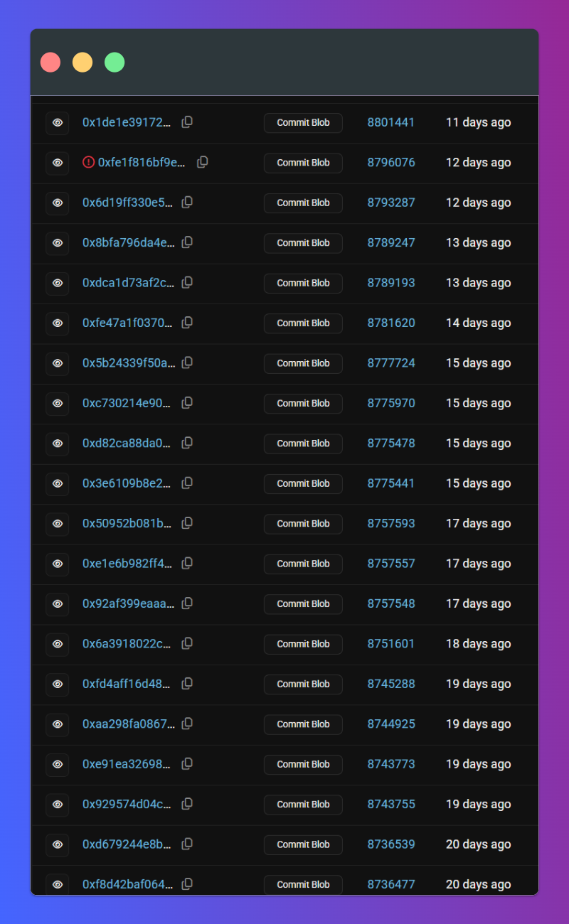Open block 8751601
The image size is (569, 924).
coord(391,644)
